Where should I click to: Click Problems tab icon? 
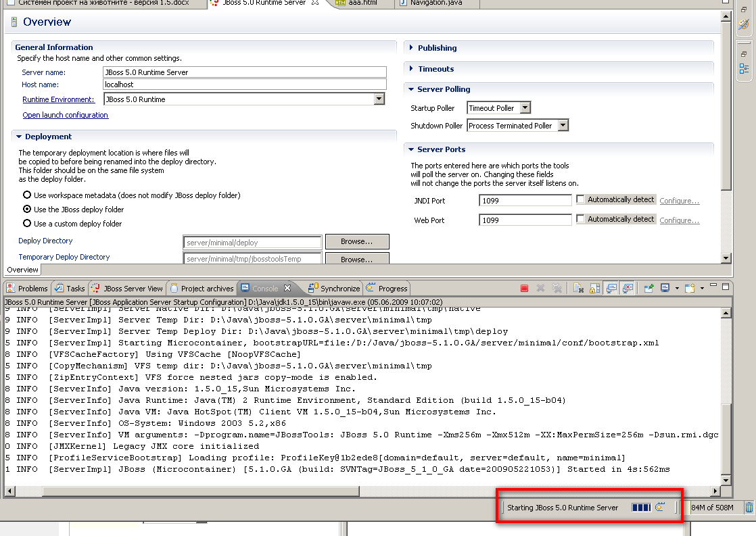11,288
